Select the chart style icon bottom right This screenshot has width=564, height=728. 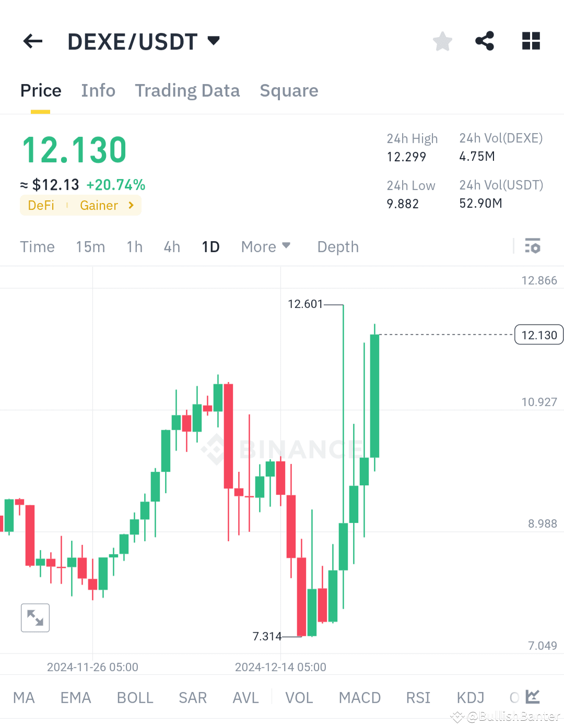(x=533, y=697)
